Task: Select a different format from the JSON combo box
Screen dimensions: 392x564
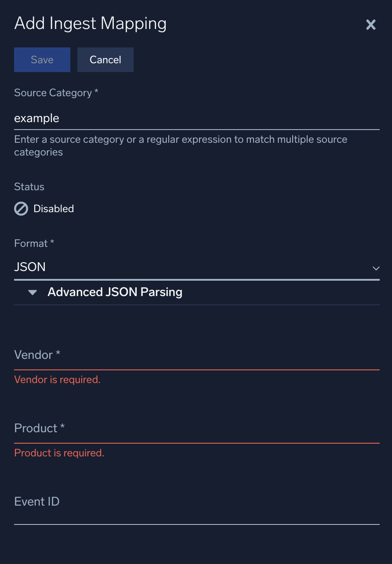Action: pyautogui.click(x=196, y=267)
